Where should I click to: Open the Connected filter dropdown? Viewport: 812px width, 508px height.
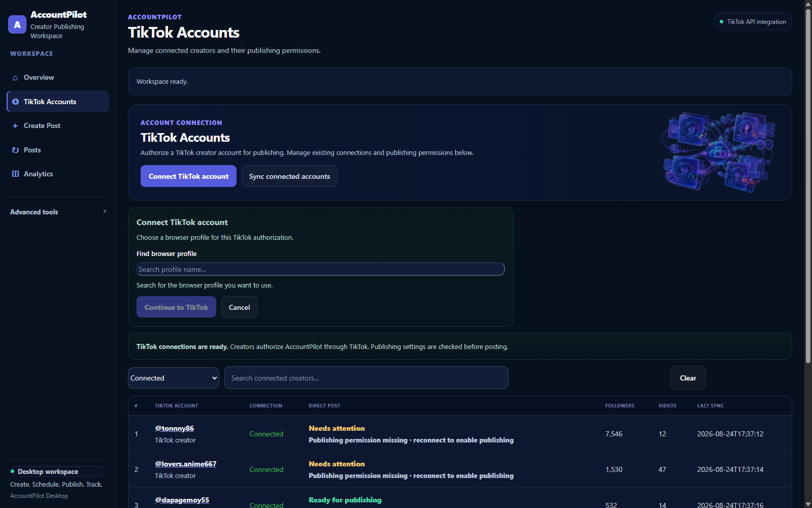(174, 378)
